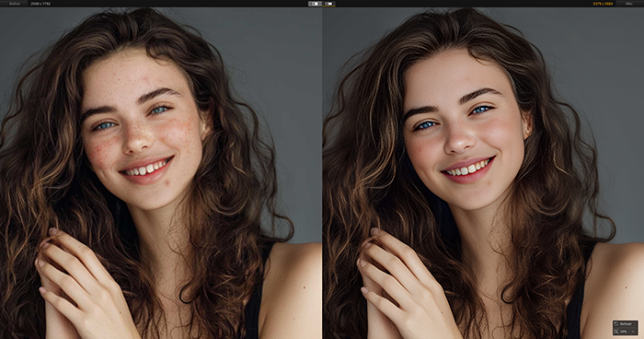Click the Refresh preview button label
Screen dimensions: 644x339
[x=626, y=323]
